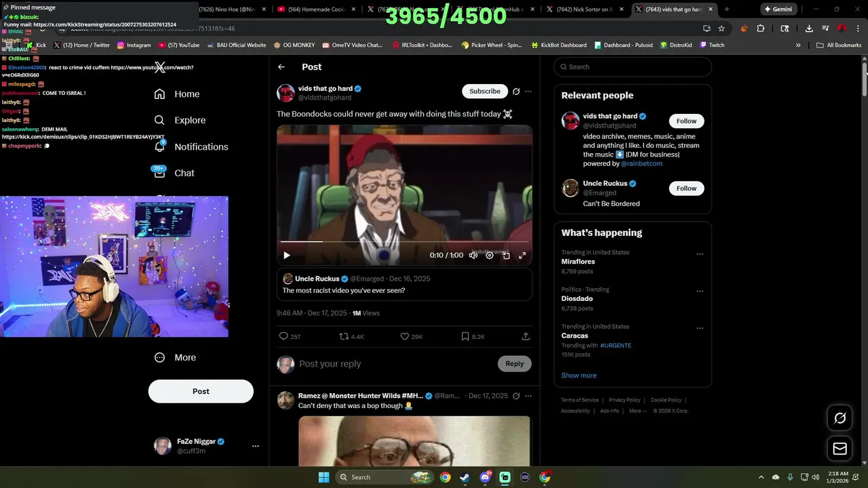
Task: Open post options three-dot menu beside Subscribe
Action: [x=528, y=91]
